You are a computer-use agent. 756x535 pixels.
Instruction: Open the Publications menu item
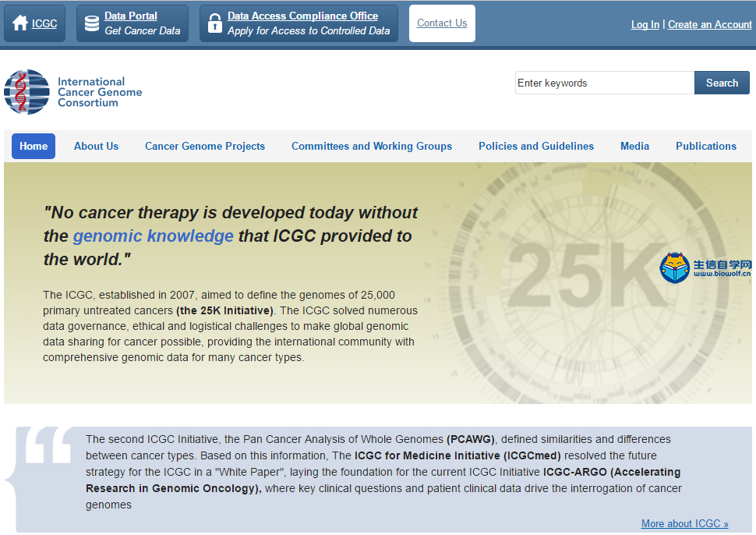[x=706, y=146]
